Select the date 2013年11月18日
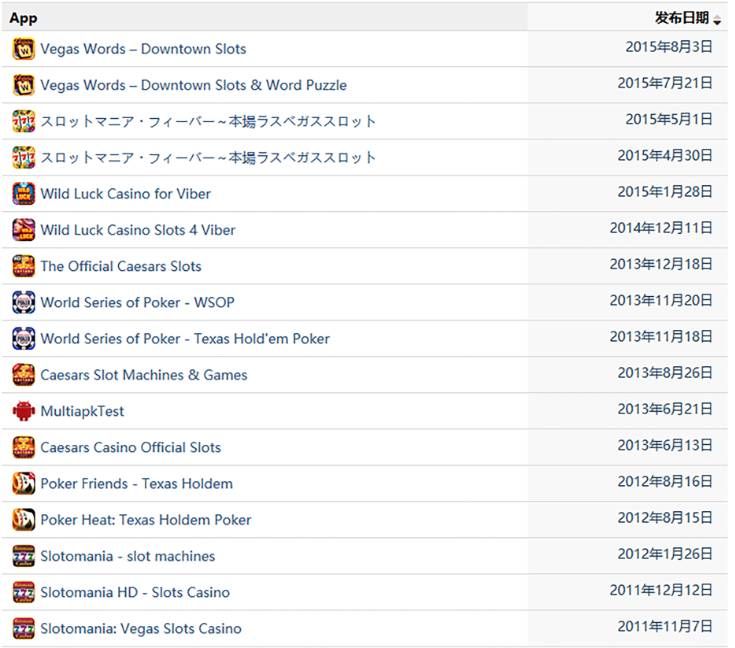This screenshot has height=648, width=735. point(661,337)
